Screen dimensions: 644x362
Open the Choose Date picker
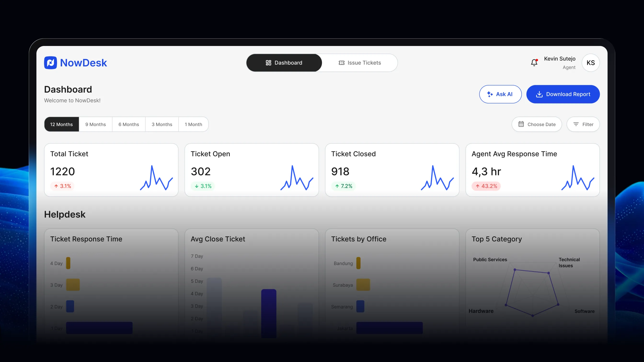point(537,124)
